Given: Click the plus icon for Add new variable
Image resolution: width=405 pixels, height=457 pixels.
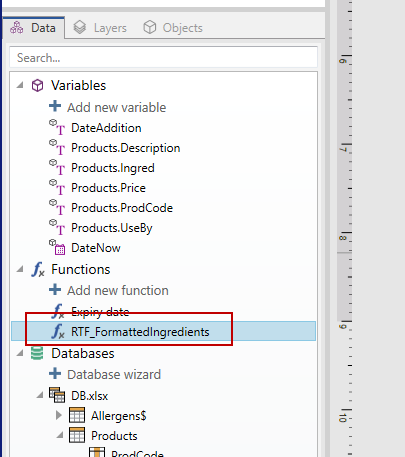Looking at the screenshot, I should click(55, 107).
